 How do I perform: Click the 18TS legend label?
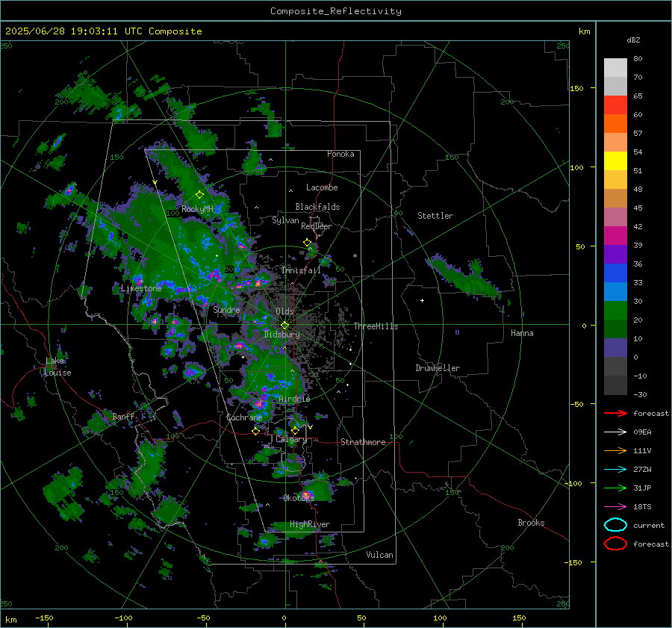642,507
